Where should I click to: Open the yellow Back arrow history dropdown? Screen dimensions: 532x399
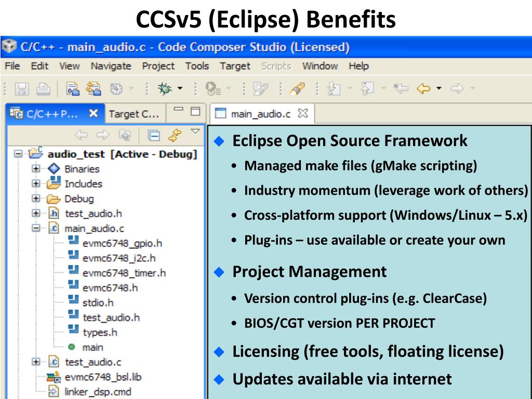pos(438,88)
